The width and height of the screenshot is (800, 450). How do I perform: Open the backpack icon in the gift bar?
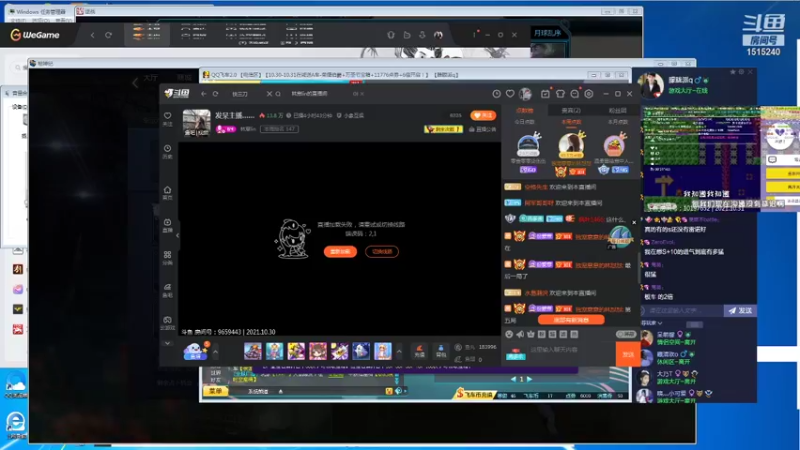click(x=441, y=351)
